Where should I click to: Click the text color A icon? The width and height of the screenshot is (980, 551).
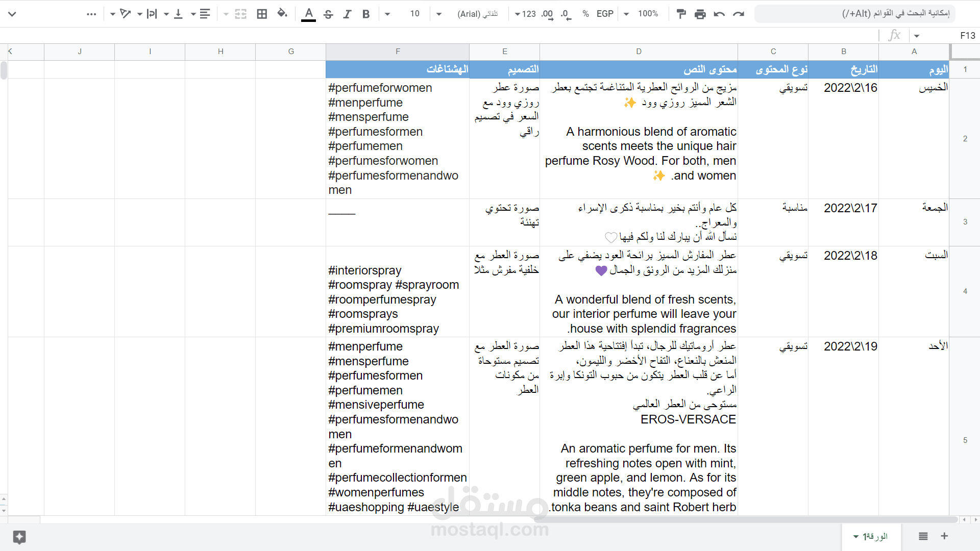(x=308, y=14)
